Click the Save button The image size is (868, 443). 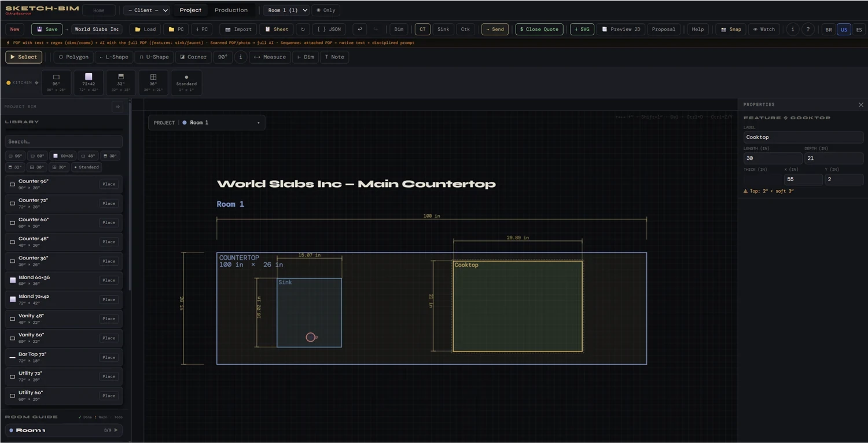click(x=47, y=29)
